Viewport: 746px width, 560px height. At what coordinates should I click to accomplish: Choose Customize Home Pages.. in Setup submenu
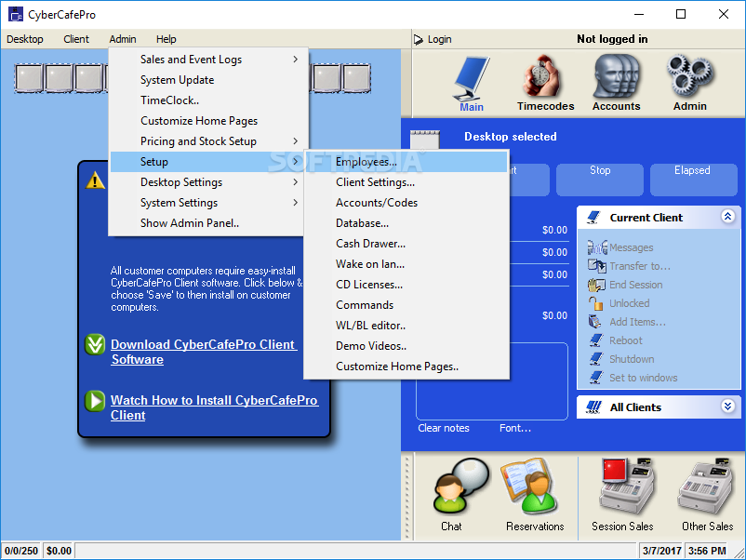pos(406,367)
